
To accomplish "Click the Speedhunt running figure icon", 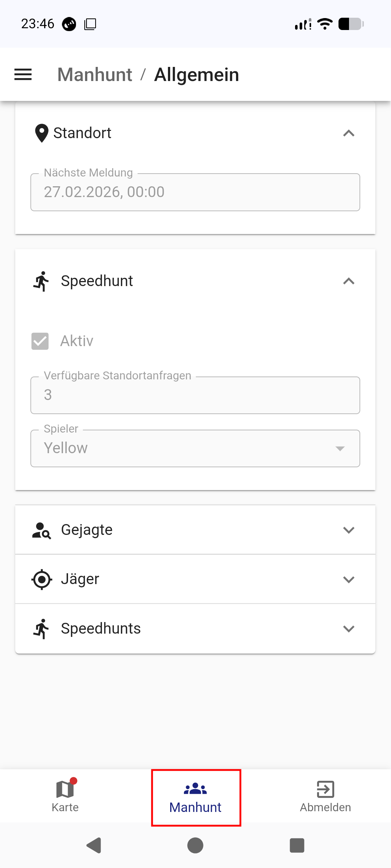I will click(41, 281).
